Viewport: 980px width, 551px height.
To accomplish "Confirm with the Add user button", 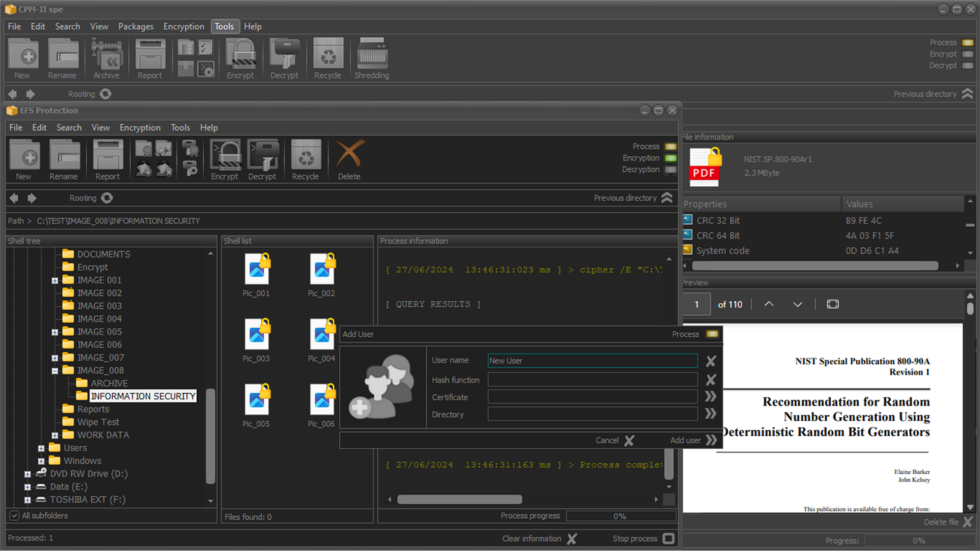I will tap(693, 440).
